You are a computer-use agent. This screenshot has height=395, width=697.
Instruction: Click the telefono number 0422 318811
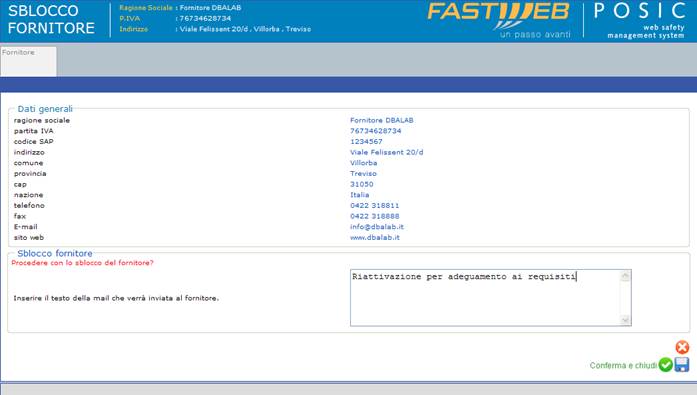point(374,205)
